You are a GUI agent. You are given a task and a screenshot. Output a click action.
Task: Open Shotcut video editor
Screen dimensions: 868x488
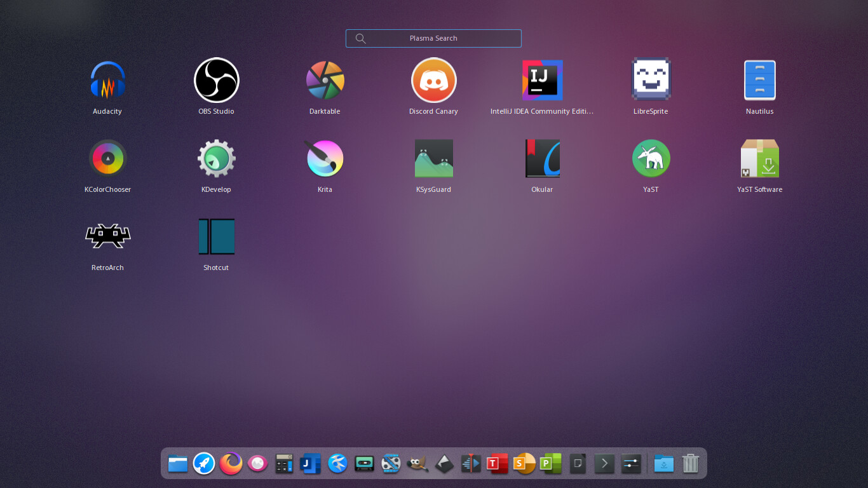click(x=216, y=237)
